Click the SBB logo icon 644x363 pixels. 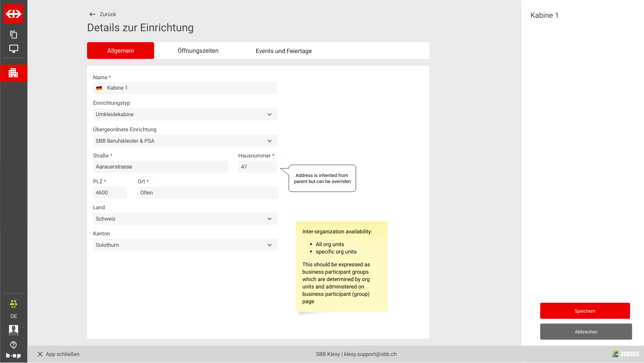pos(13,14)
